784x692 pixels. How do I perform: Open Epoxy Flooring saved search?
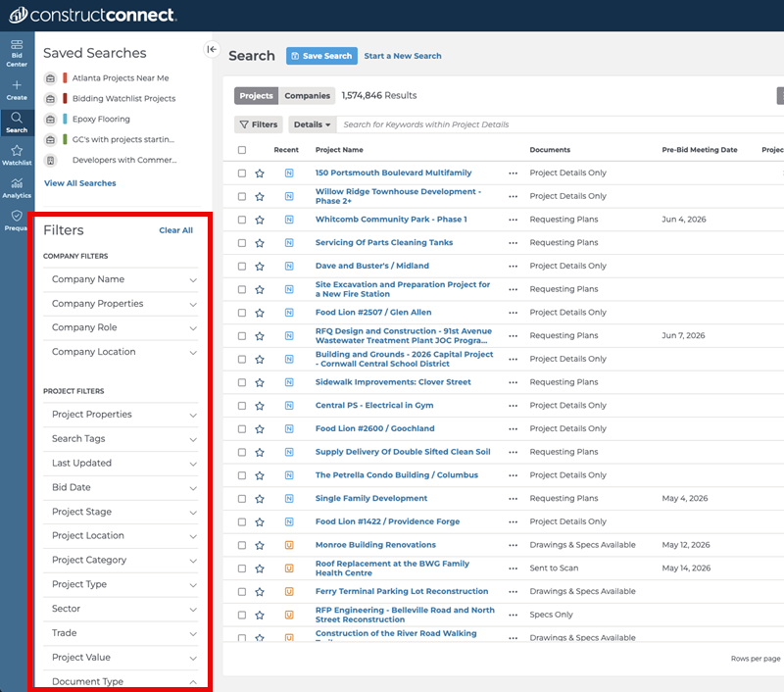click(101, 119)
